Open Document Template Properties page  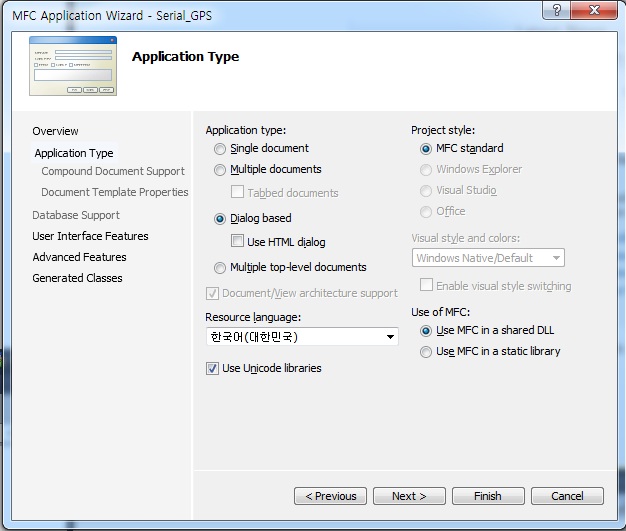click(x=115, y=192)
